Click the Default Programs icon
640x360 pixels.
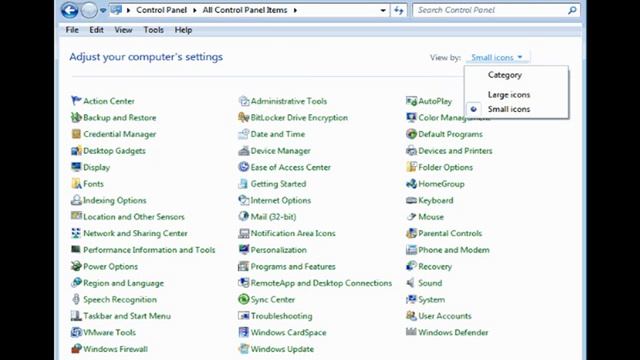[411, 134]
